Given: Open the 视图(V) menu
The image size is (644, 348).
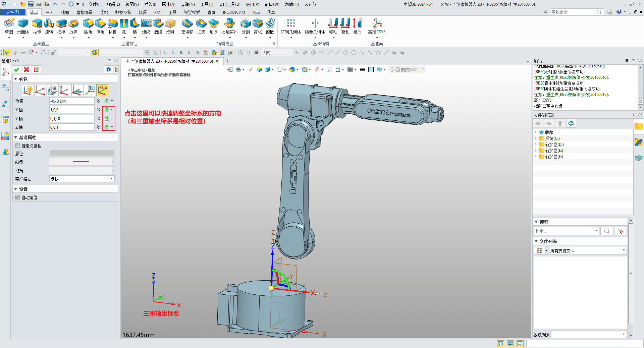Looking at the screenshot, I should point(132,4).
